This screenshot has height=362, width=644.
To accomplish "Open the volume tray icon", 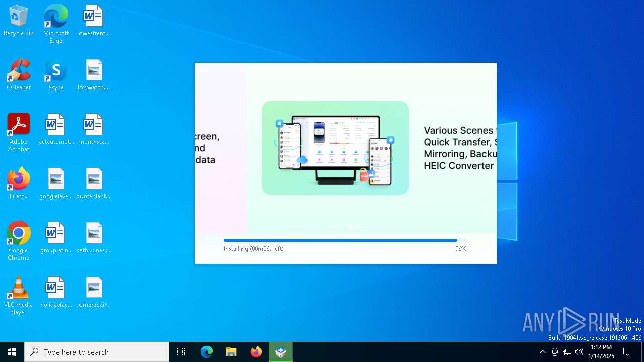I will [579, 352].
